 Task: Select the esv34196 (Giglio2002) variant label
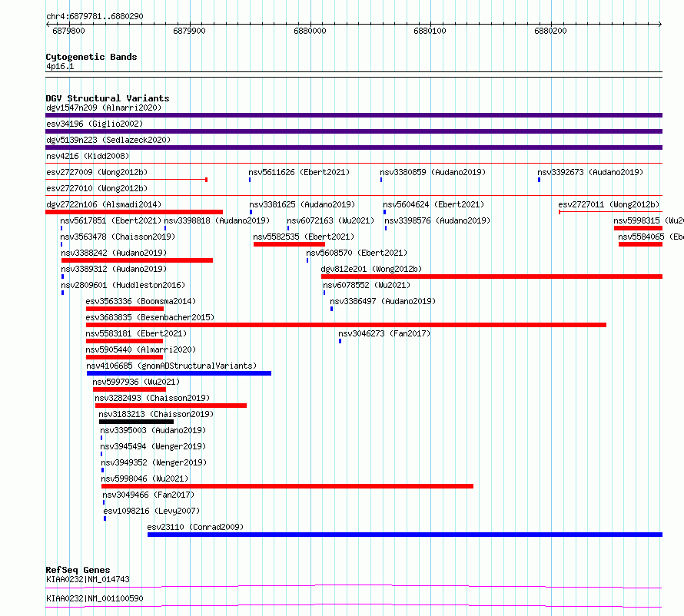click(x=95, y=124)
